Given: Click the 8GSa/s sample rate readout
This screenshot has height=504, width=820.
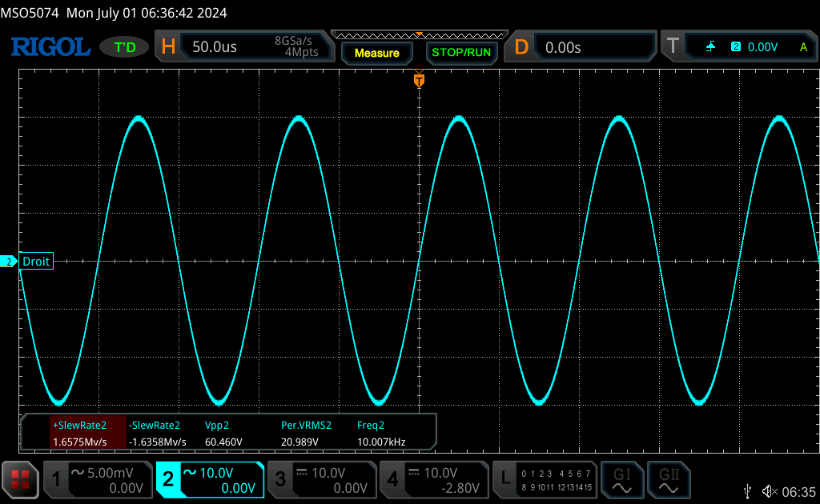Looking at the screenshot, I should (x=293, y=41).
